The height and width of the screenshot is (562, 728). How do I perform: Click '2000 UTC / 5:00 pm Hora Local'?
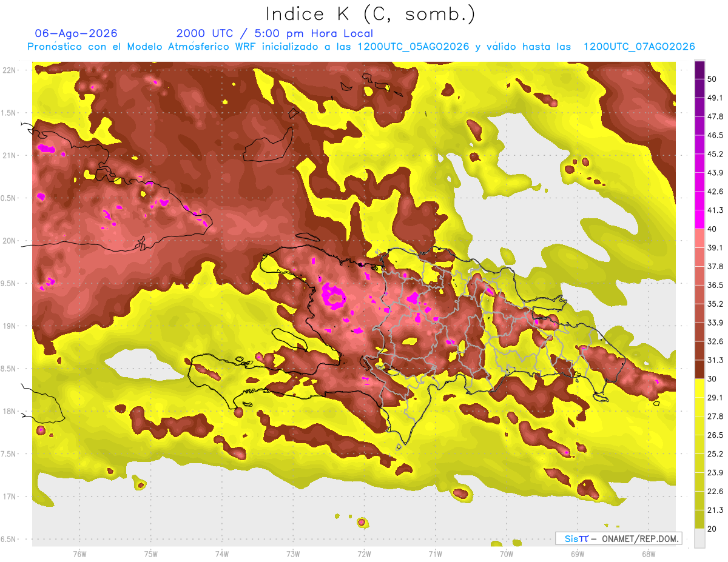click(x=275, y=33)
